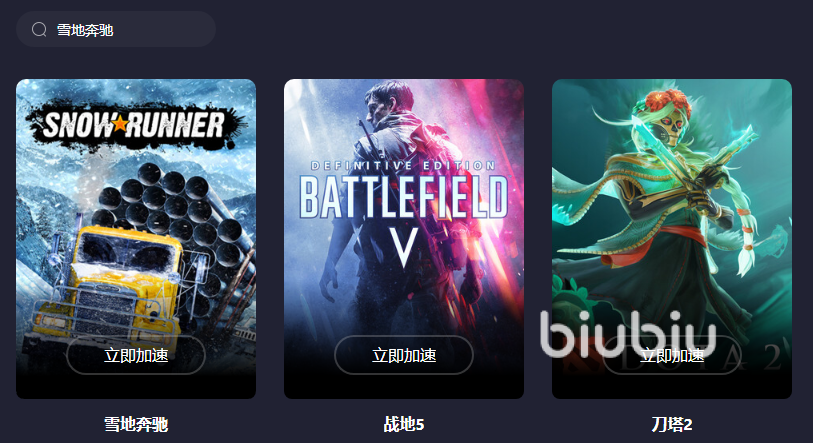Click the orange star in SnowRunner logo

(x=120, y=123)
